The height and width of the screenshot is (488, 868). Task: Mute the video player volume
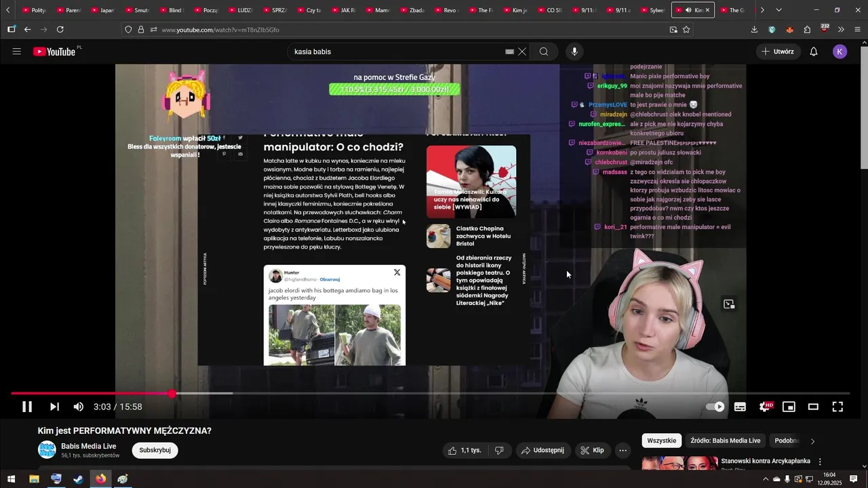tap(79, 407)
